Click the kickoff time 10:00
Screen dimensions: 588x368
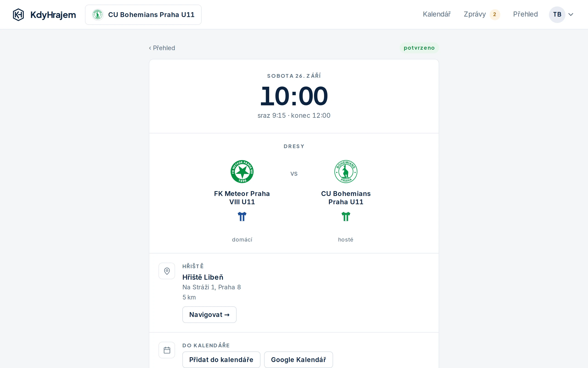point(294,96)
